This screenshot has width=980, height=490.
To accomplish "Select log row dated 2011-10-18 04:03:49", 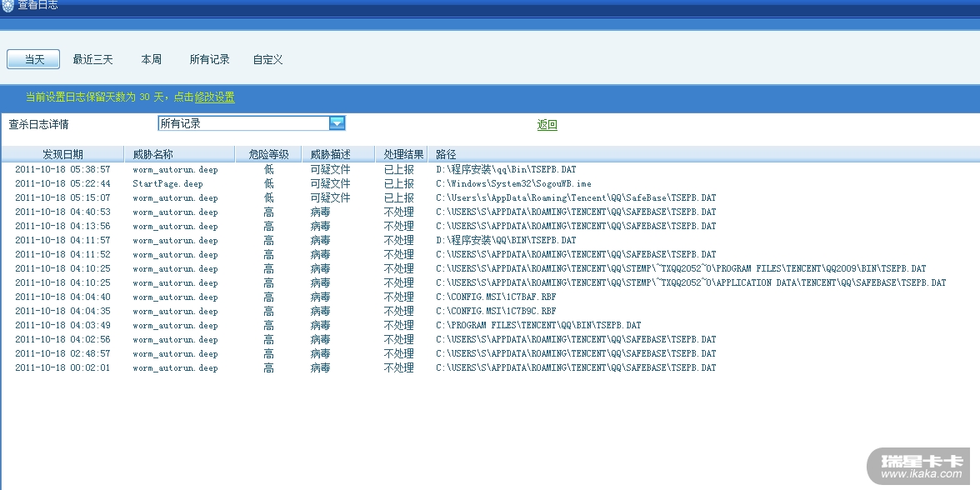I will [490, 326].
